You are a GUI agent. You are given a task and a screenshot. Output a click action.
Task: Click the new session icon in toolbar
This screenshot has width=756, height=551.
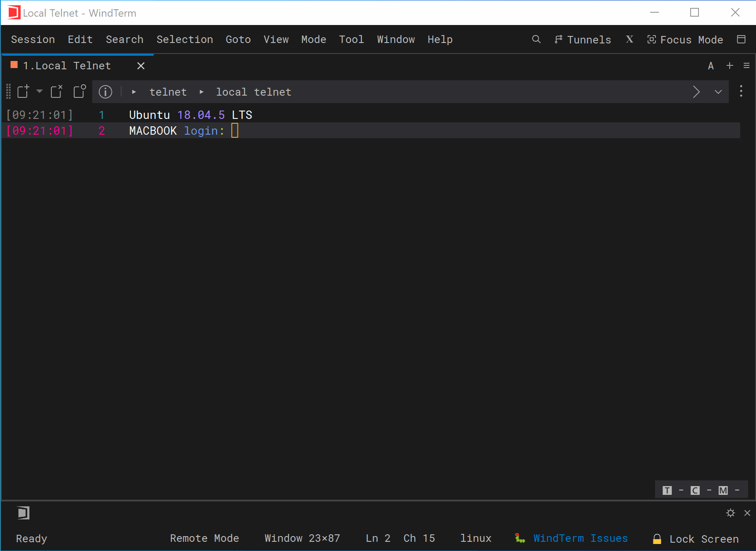click(23, 91)
